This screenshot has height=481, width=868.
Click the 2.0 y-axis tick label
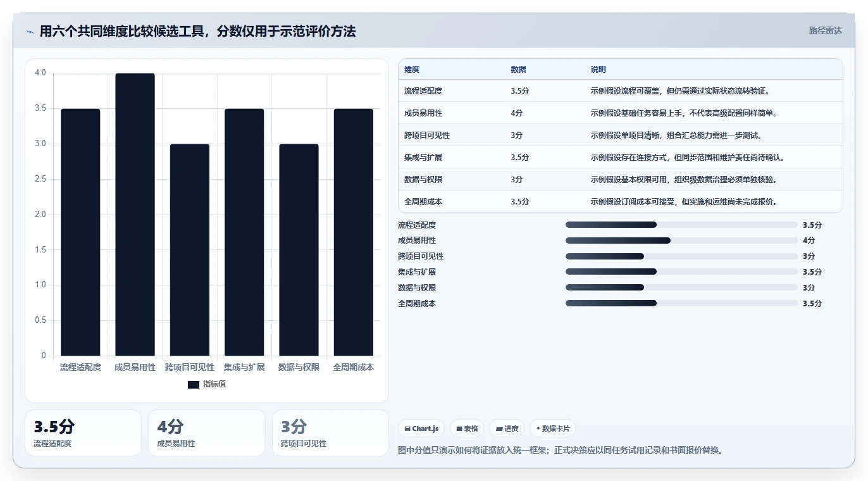(40, 215)
